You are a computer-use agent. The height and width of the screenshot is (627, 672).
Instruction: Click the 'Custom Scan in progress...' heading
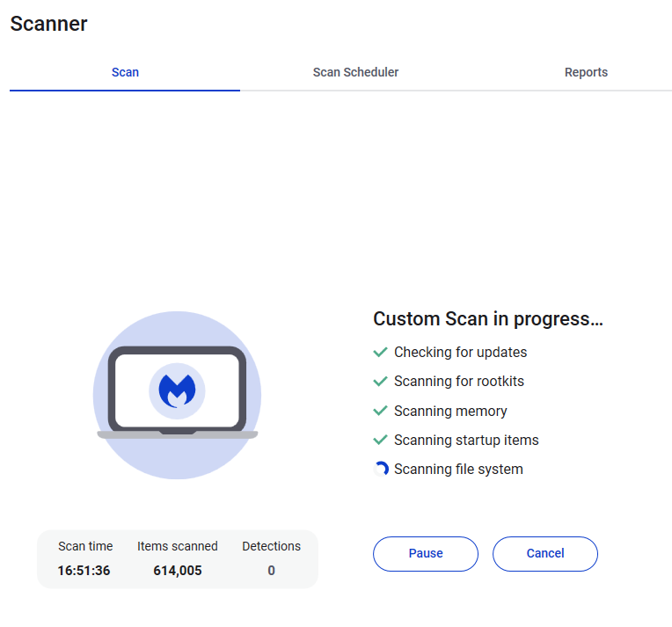[x=488, y=319]
